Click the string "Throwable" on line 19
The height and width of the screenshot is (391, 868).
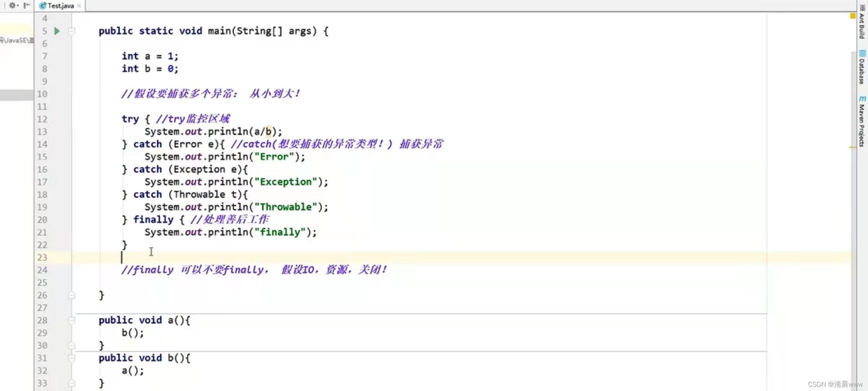tap(286, 207)
